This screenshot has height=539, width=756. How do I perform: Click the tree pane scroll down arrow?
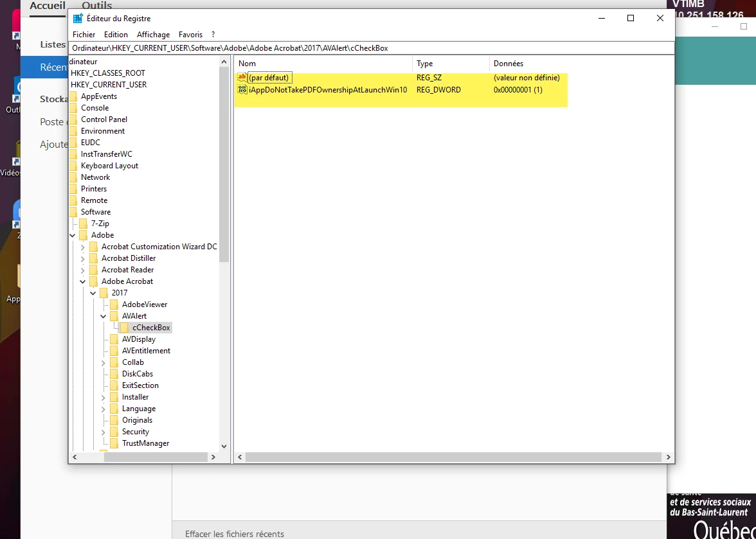224,446
